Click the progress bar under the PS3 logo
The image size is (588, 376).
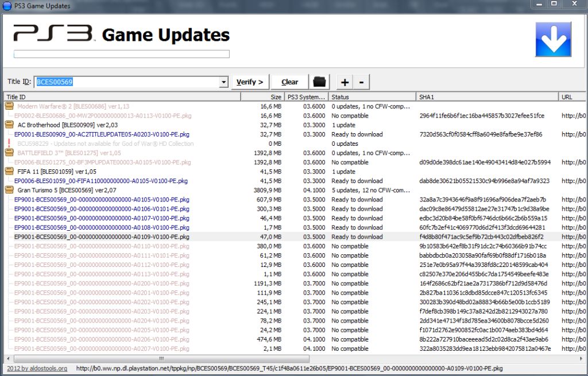click(122, 53)
